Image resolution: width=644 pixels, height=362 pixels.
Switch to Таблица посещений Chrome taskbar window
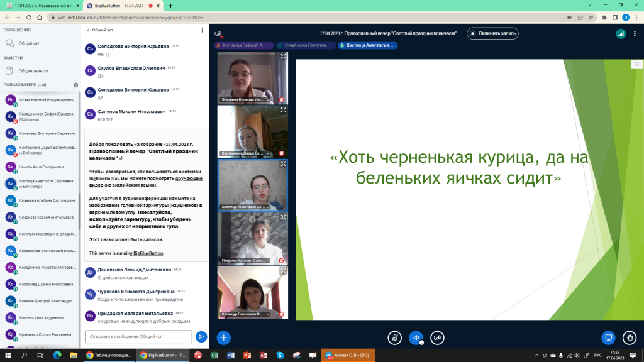point(108,355)
